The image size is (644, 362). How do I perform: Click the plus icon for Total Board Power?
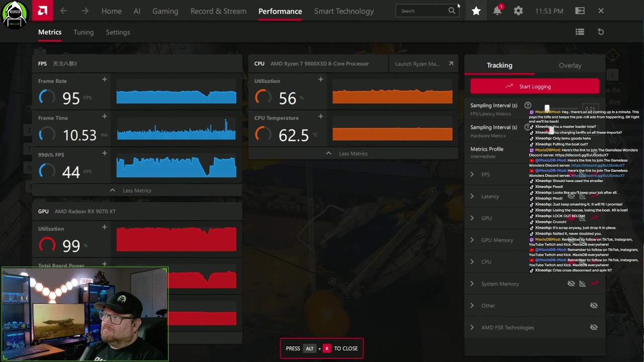tap(105, 264)
